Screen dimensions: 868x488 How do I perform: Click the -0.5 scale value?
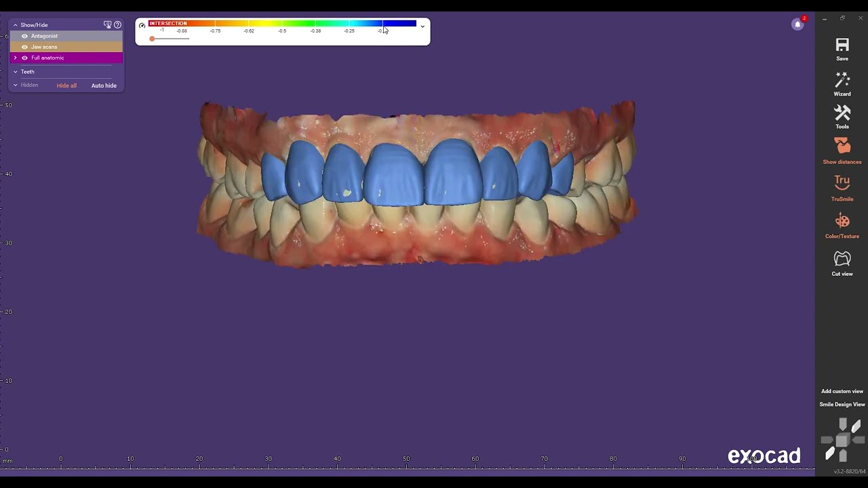coord(282,31)
